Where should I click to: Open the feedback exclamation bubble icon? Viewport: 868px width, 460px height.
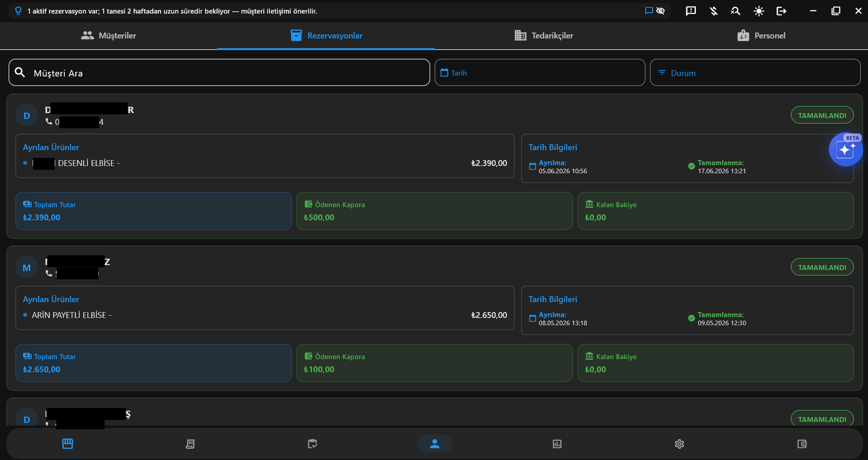coord(691,11)
